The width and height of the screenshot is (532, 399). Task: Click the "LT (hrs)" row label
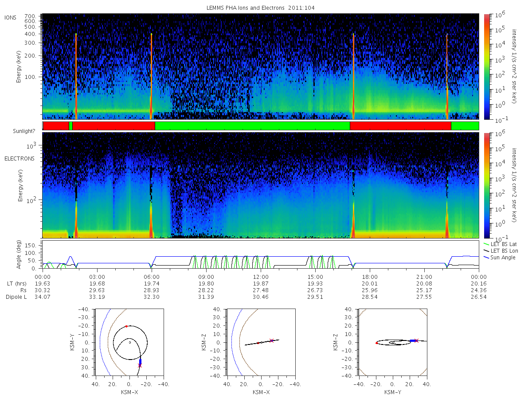(x=17, y=283)
